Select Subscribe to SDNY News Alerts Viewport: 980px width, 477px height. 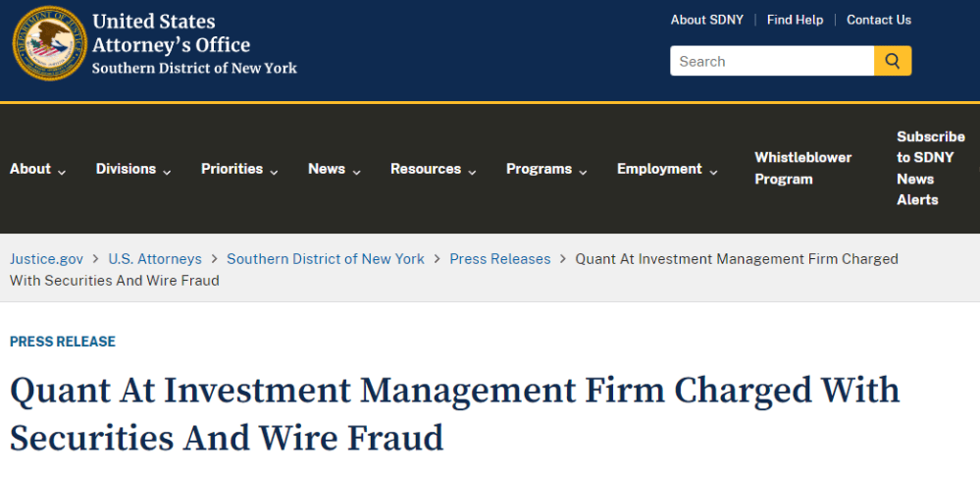930,168
